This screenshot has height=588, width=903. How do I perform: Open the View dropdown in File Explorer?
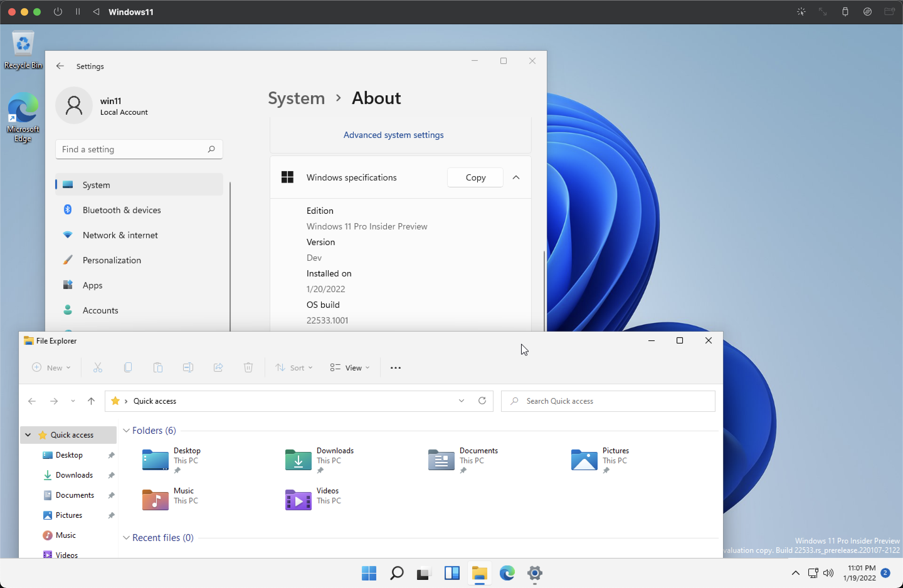(x=349, y=367)
